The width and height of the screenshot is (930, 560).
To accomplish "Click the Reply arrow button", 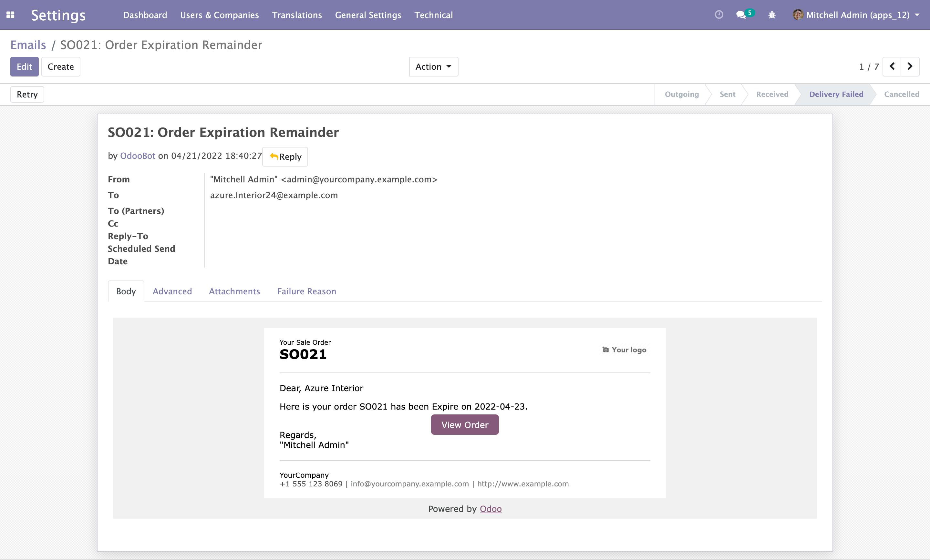I will tap(285, 157).
